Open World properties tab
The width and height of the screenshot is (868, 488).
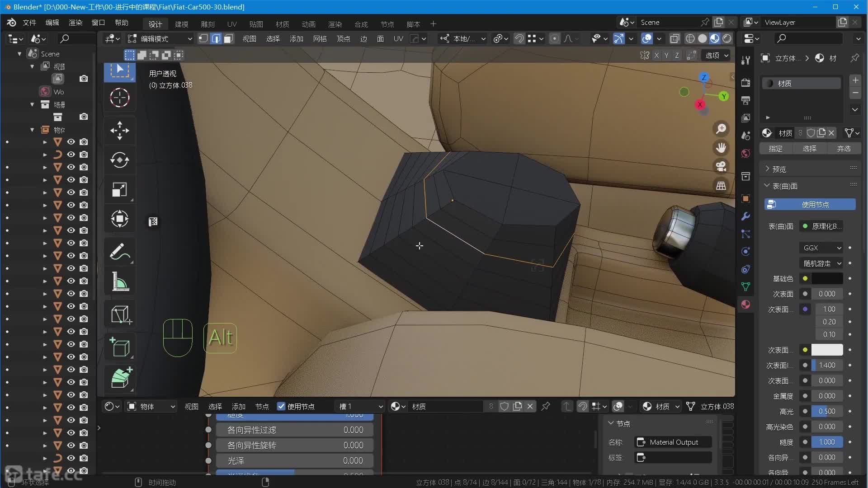pyautogui.click(x=745, y=154)
